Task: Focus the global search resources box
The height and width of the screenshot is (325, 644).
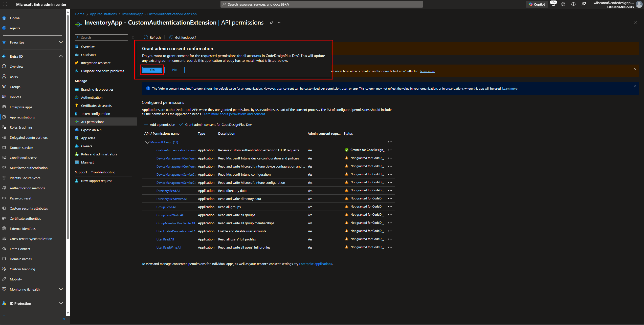Action: click(321, 4)
